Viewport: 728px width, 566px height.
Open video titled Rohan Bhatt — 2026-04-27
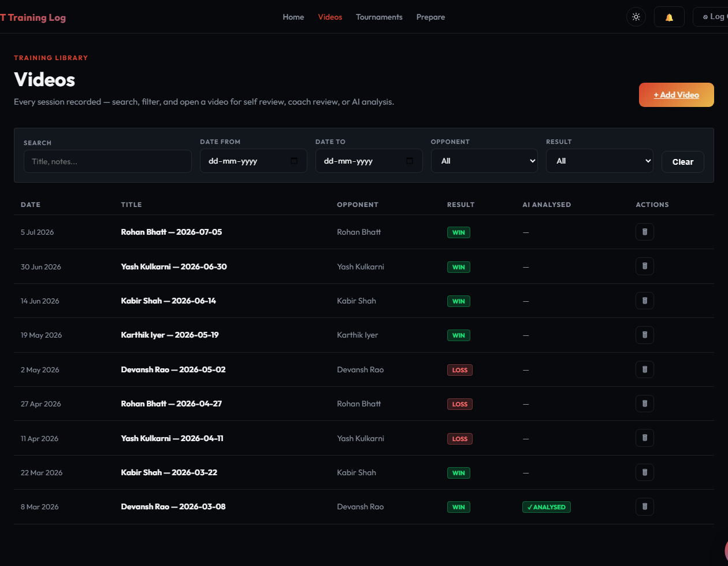coord(172,404)
